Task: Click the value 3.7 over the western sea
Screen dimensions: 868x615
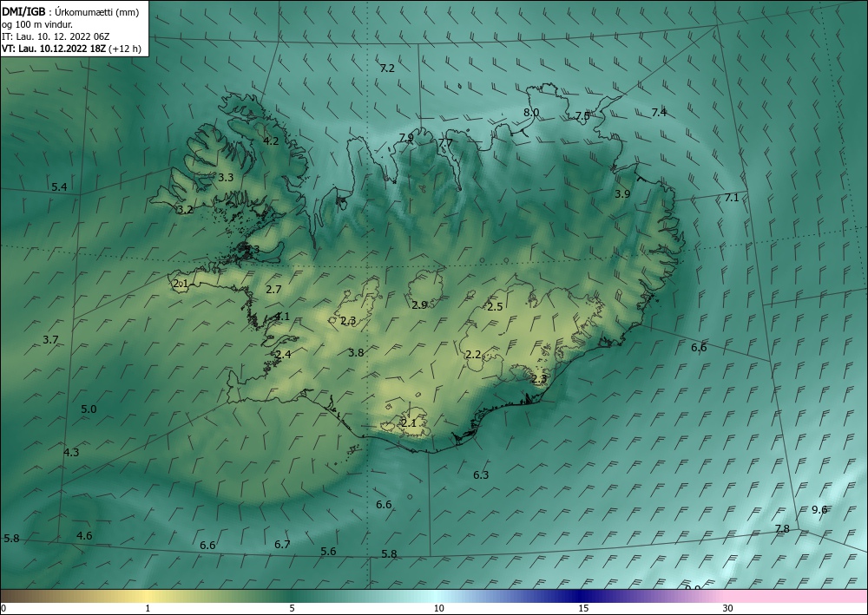Action: (x=50, y=339)
